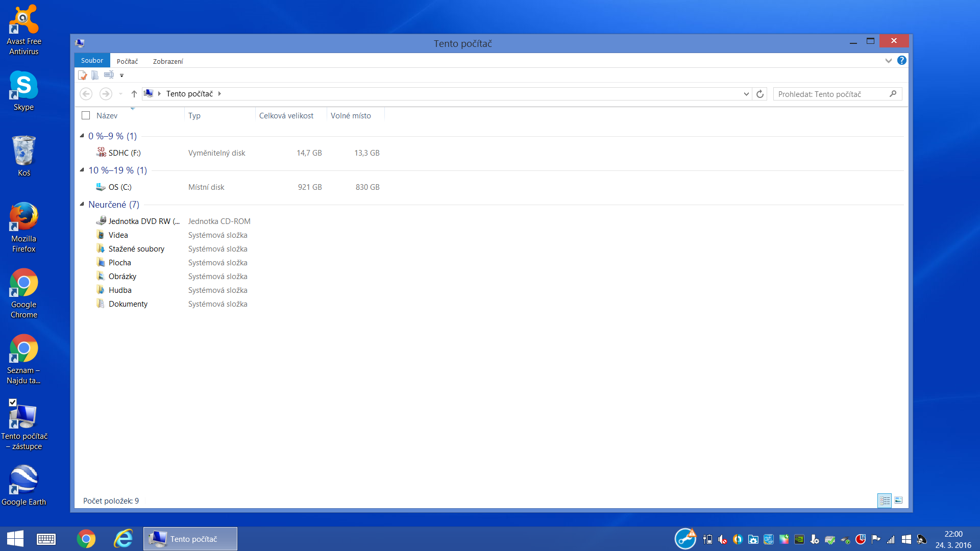Switch to large icons view in the status bar
Viewport: 980px width, 551px height.
click(898, 500)
